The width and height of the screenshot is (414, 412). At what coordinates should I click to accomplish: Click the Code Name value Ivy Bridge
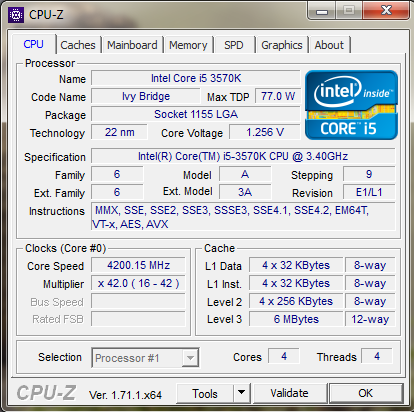146,96
